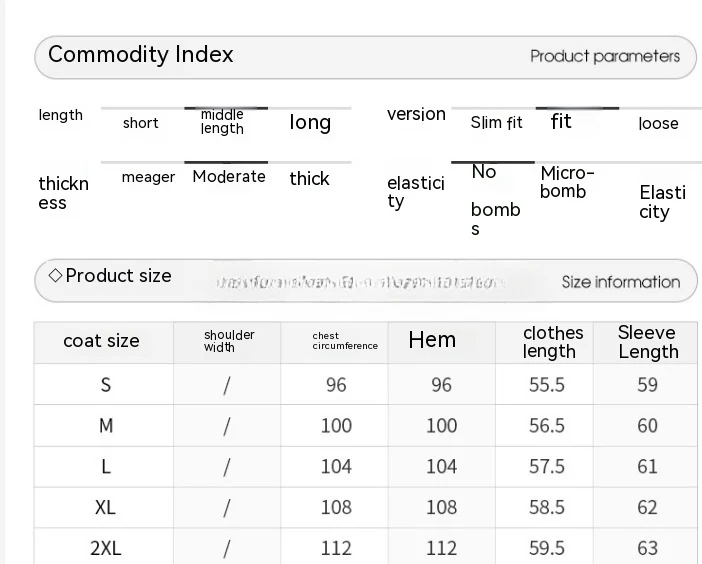Click clothes length value 59.5
The width and height of the screenshot is (702, 564).
click(547, 548)
